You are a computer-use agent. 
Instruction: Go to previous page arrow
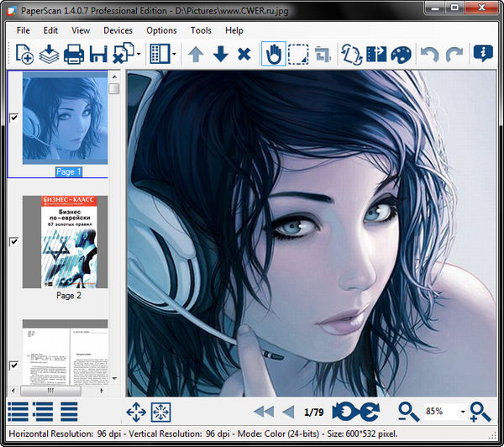tap(288, 412)
